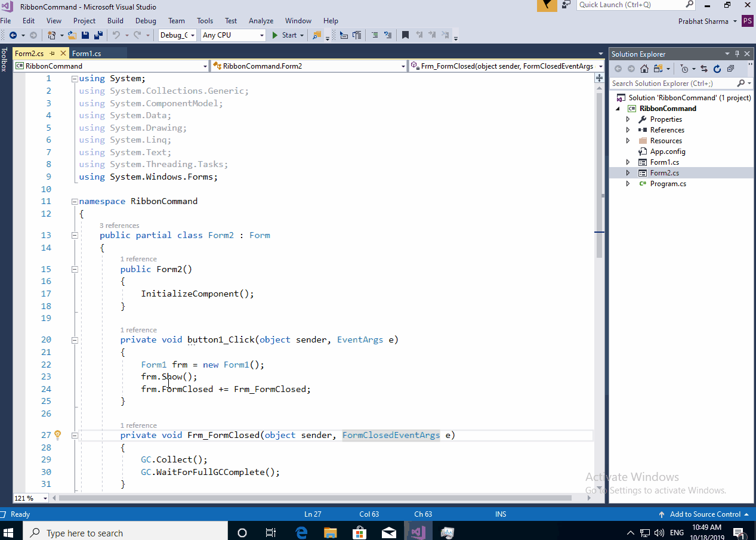Open the Tools menu

(x=205, y=21)
